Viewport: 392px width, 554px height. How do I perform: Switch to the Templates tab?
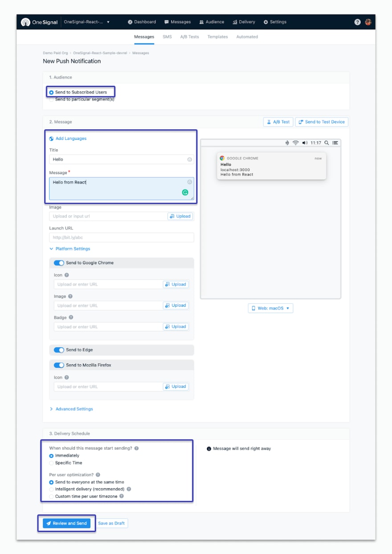[x=217, y=37]
